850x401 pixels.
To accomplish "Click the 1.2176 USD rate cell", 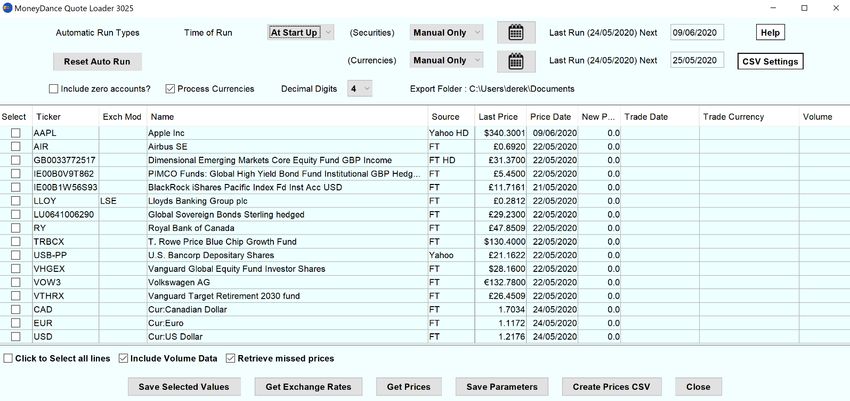I will [x=499, y=337].
